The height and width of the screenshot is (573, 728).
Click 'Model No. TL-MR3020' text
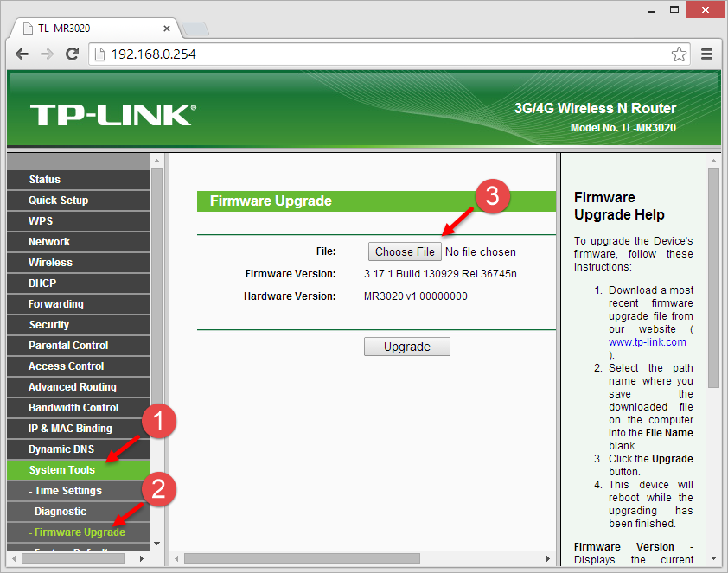623,128
